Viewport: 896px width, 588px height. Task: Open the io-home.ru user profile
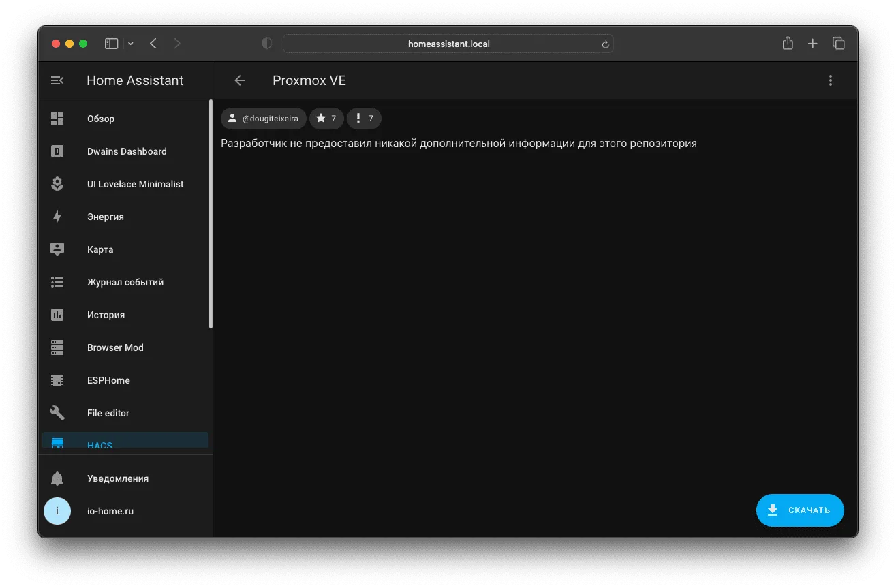(125, 511)
